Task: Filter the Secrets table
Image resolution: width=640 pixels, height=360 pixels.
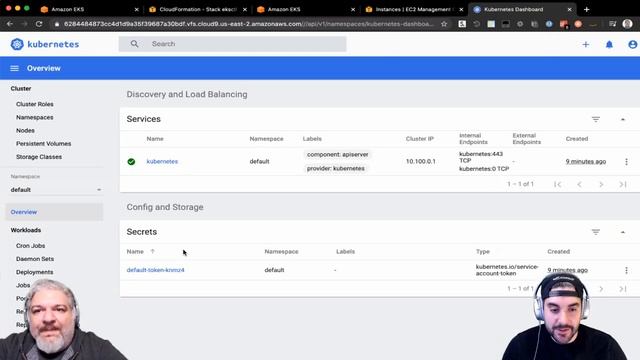Action: click(596, 232)
